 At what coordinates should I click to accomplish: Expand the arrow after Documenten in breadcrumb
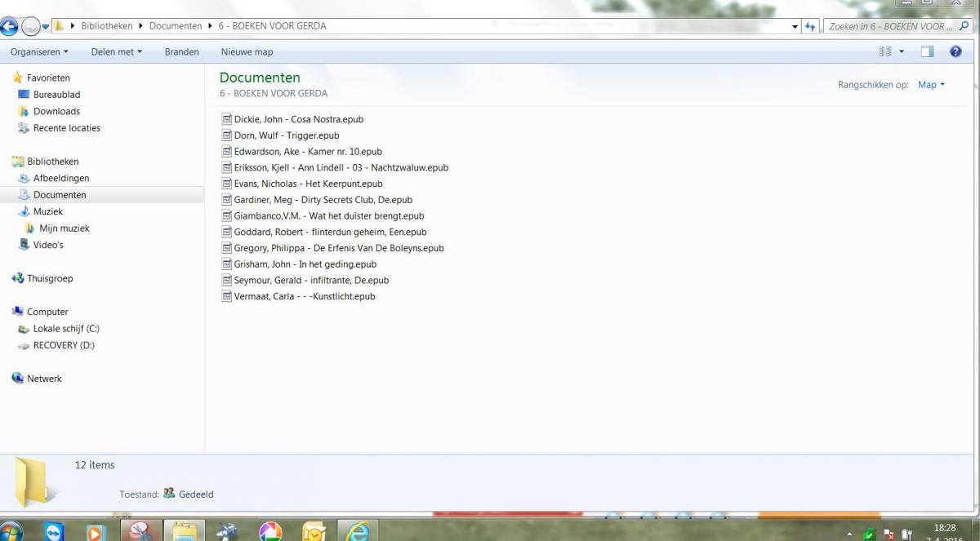(x=209, y=26)
